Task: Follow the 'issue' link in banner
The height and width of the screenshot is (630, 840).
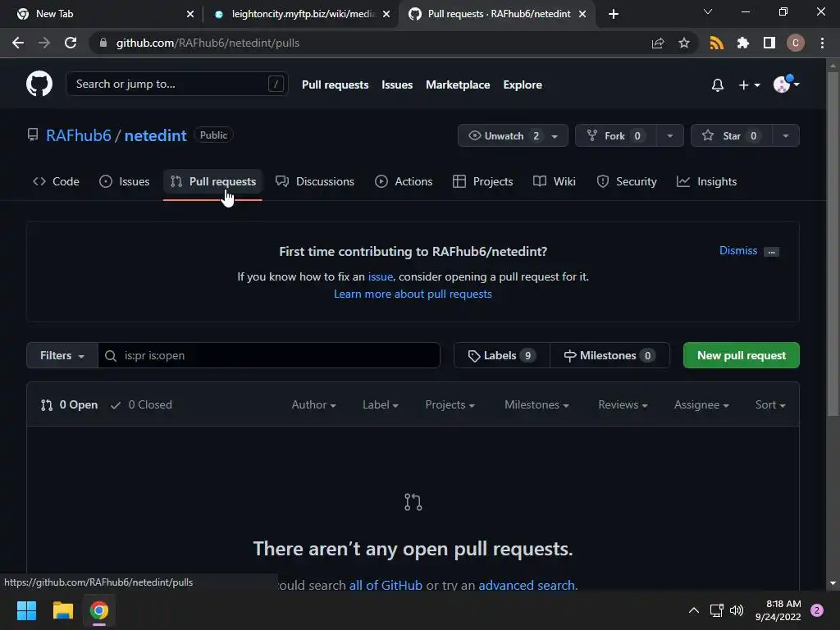Action: [381, 277]
